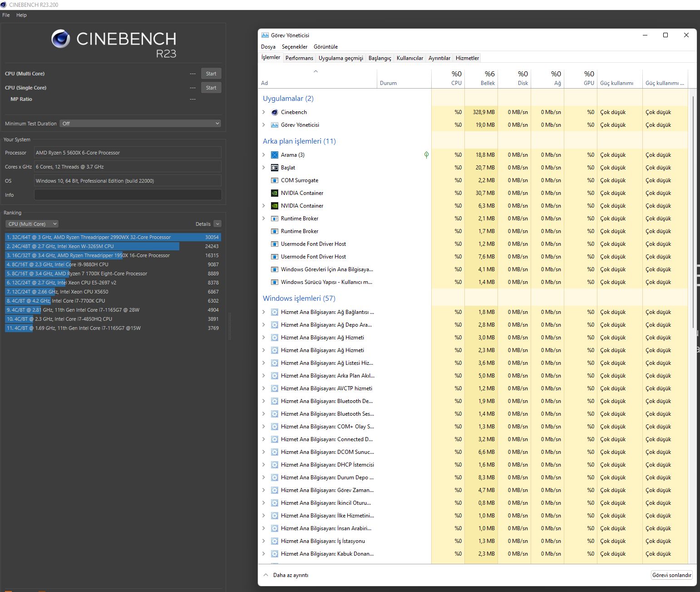Click the Arka plan işlemleri (11) header
The height and width of the screenshot is (592, 700).
point(299,141)
